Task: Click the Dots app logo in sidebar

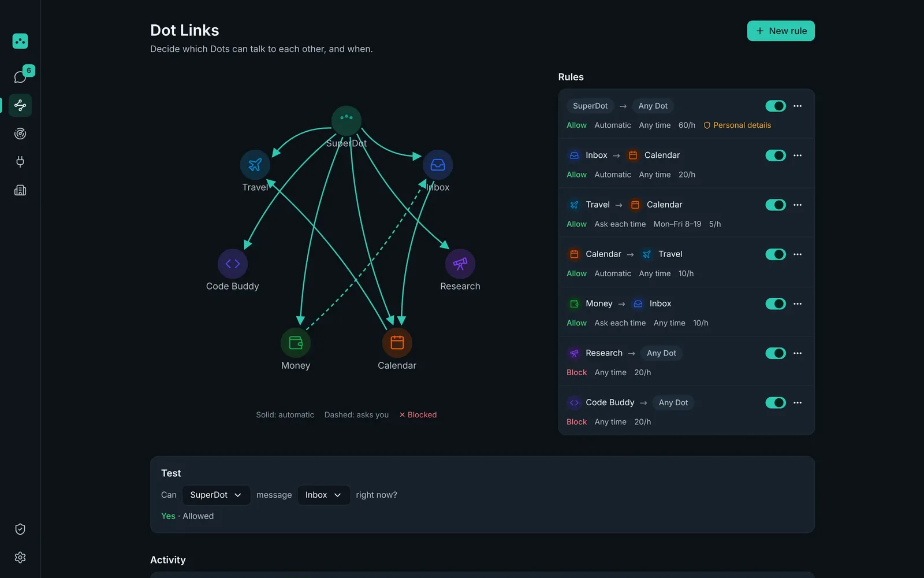Action: click(x=20, y=41)
